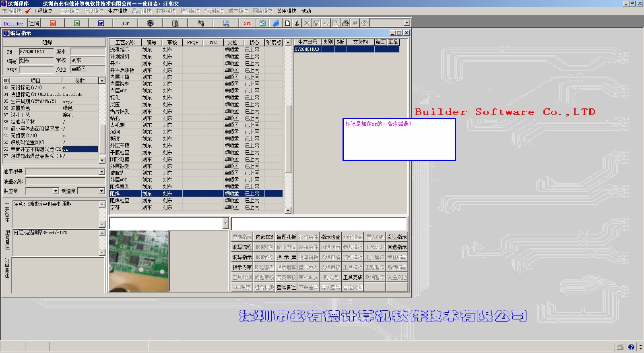The image size is (644, 353).
Task: Expand the 供应商 dropdown
Action: (56, 191)
